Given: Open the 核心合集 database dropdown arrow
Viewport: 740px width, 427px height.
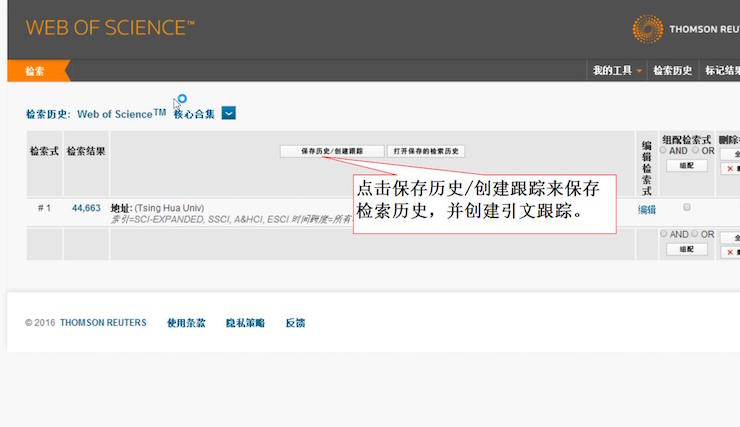Looking at the screenshot, I should point(228,113).
